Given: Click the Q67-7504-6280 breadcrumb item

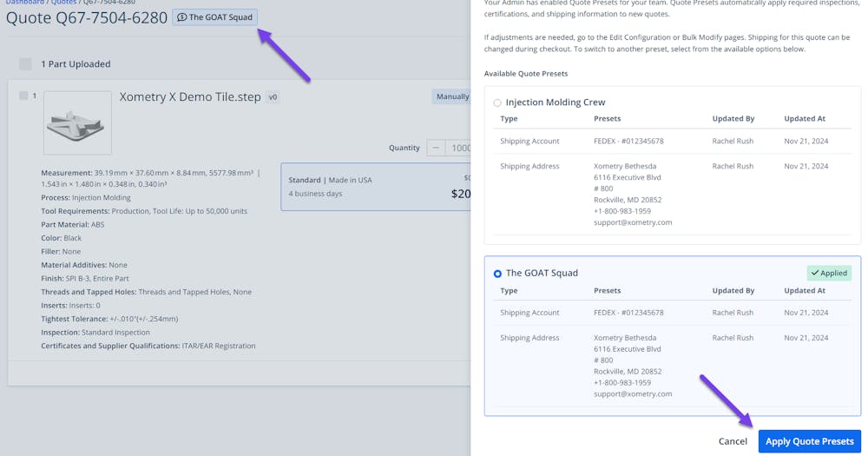Looking at the screenshot, I should [108, 3].
